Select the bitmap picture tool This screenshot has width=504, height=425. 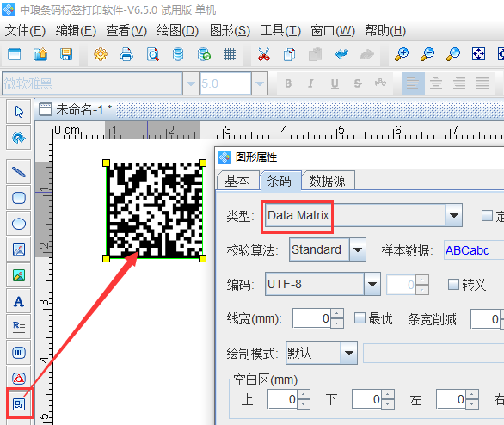19,275
